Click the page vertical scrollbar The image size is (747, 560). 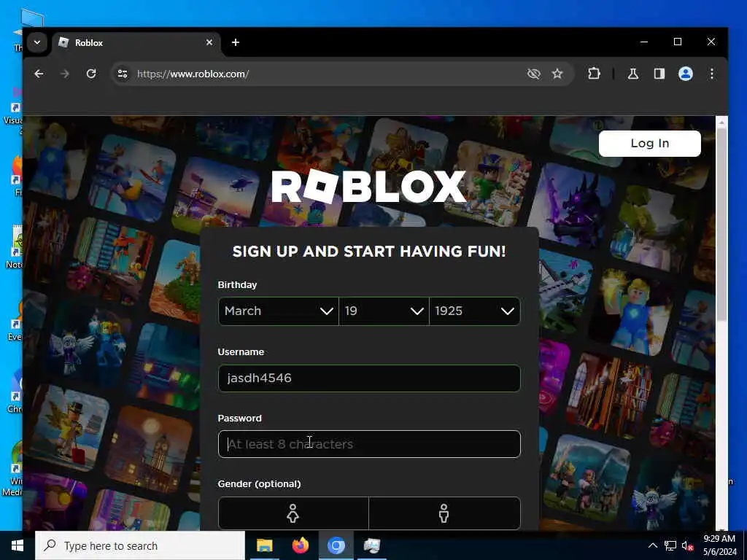pos(721,224)
